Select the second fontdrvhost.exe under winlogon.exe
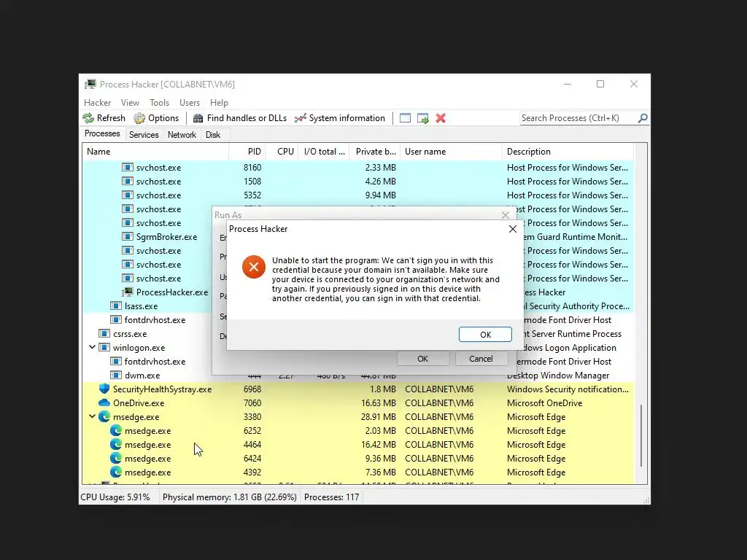The height and width of the screenshot is (560, 747). pyautogui.click(x=155, y=362)
